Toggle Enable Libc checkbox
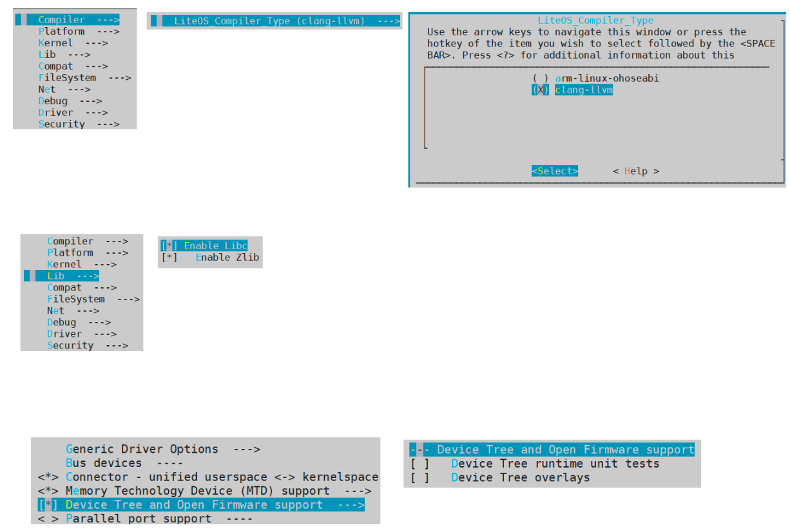The width and height of the screenshot is (790, 532). point(204,245)
